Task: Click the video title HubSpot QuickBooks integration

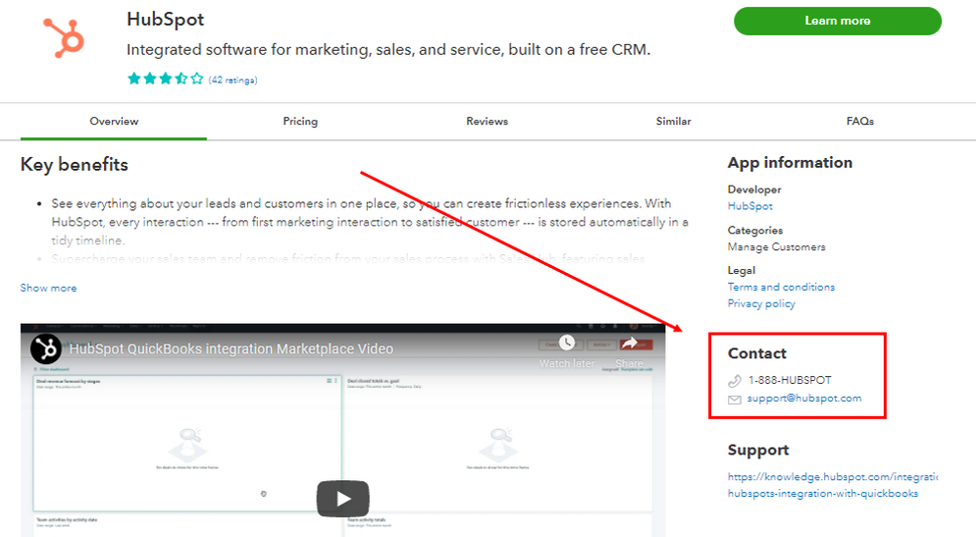Action: click(232, 349)
